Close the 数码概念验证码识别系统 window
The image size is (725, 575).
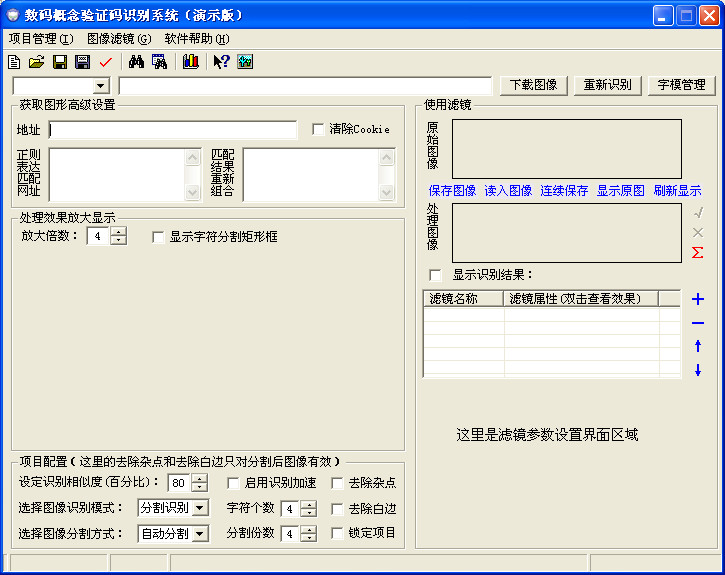tap(709, 16)
